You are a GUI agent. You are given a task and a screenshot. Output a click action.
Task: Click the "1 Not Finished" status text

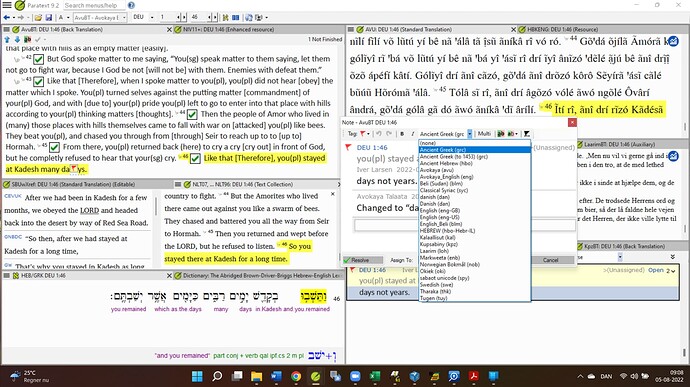[325, 39]
